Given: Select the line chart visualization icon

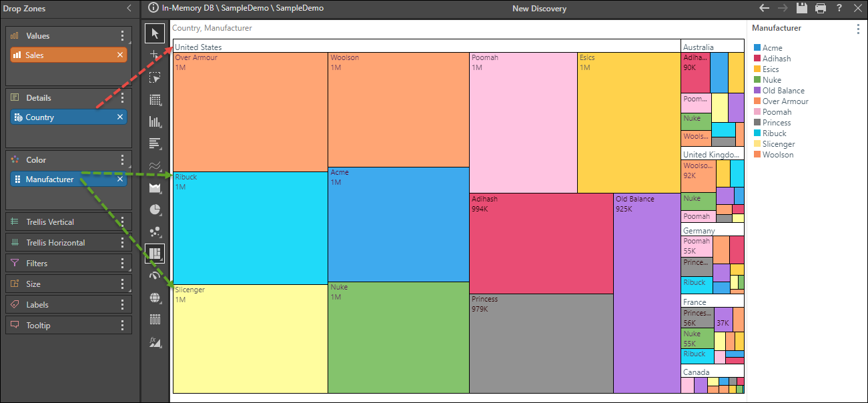Looking at the screenshot, I should [x=155, y=165].
